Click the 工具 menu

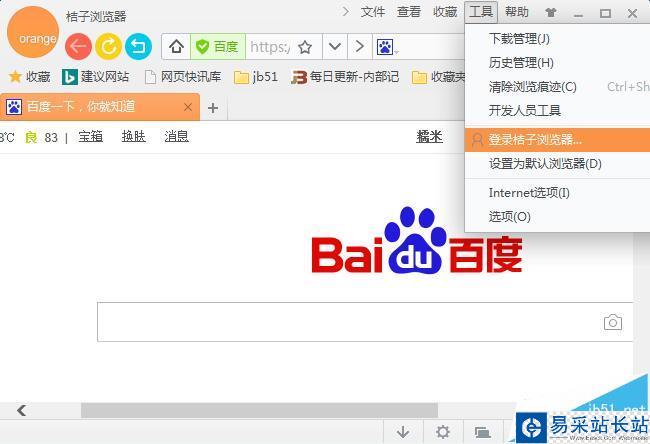[481, 12]
